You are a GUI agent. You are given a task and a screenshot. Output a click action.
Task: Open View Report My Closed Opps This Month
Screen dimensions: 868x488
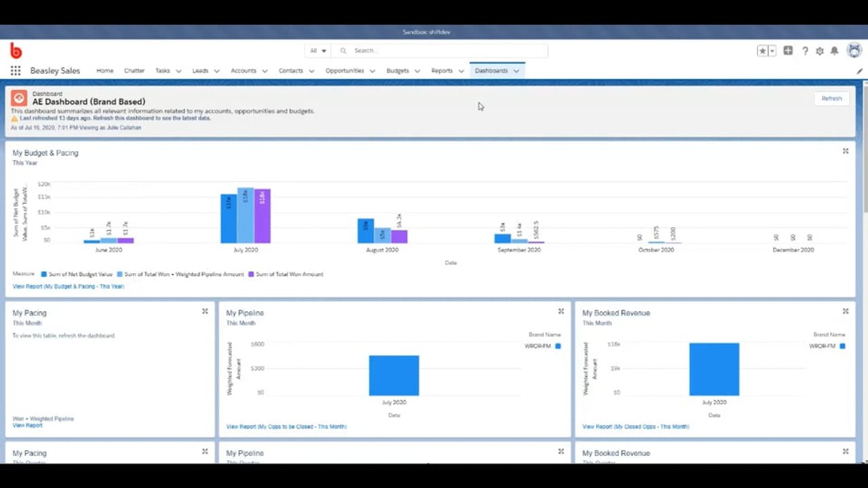pyautogui.click(x=635, y=427)
